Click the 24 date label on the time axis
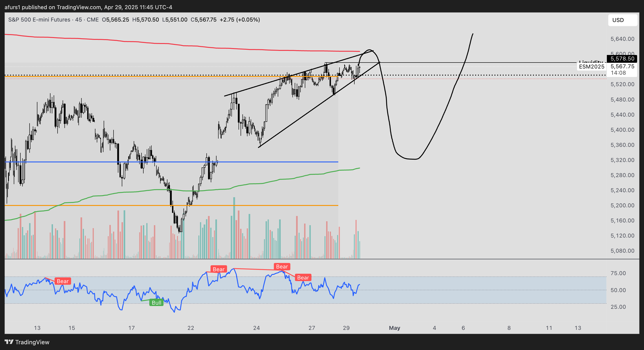The height and width of the screenshot is (350, 644). [256, 328]
